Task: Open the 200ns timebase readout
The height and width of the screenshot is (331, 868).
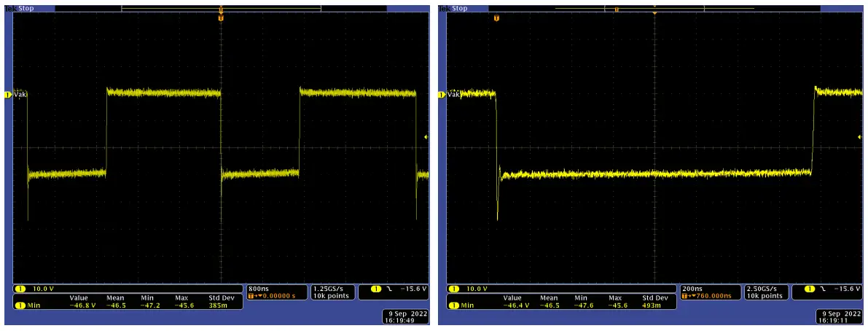Action: tap(692, 289)
